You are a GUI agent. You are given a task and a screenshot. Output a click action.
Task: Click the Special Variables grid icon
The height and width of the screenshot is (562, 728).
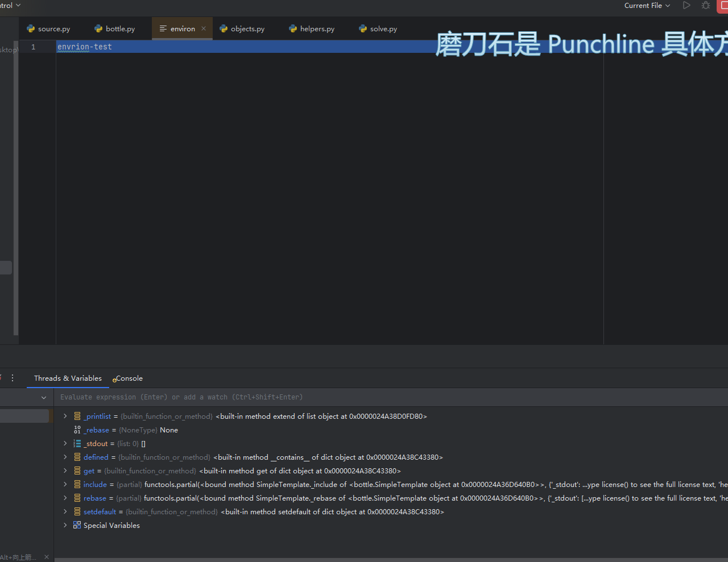coord(77,525)
